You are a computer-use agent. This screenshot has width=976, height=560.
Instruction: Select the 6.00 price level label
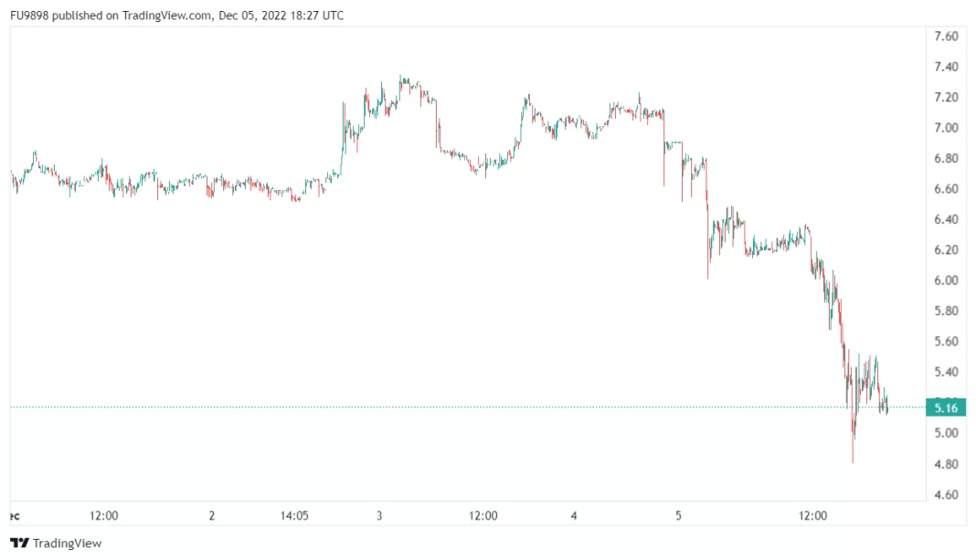coord(945,280)
